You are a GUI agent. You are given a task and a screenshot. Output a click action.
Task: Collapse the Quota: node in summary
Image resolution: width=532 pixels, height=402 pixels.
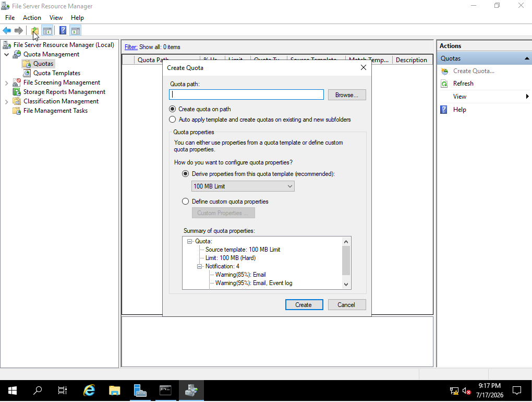(x=190, y=241)
